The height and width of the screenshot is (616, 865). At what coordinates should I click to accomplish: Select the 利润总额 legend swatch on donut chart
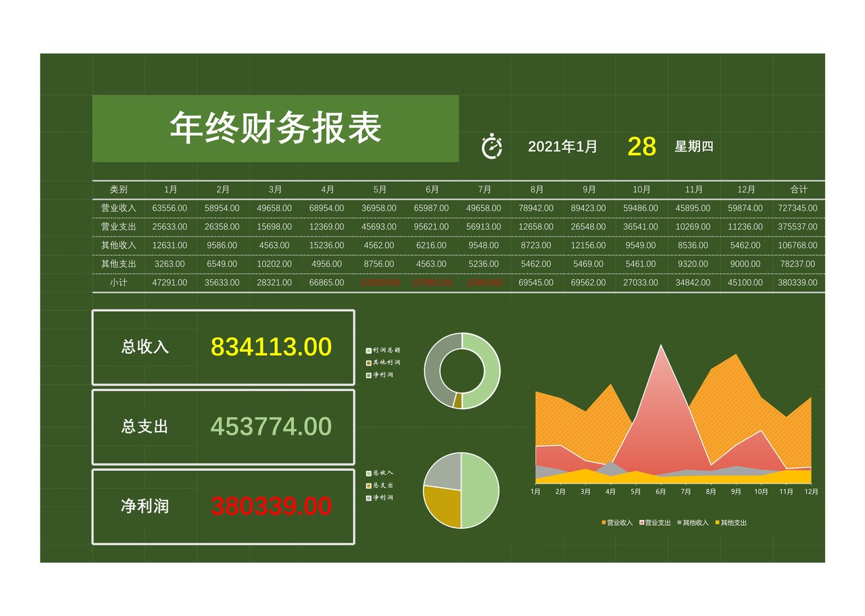pyautogui.click(x=368, y=350)
